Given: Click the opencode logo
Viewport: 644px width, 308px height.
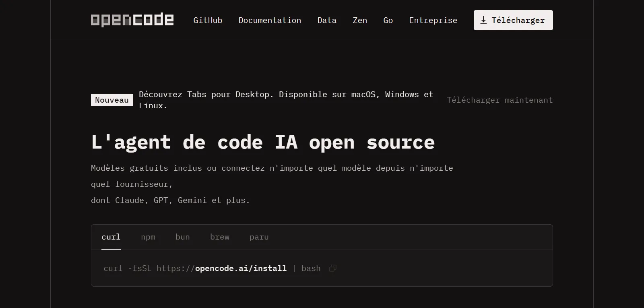Looking at the screenshot, I should pos(132,20).
